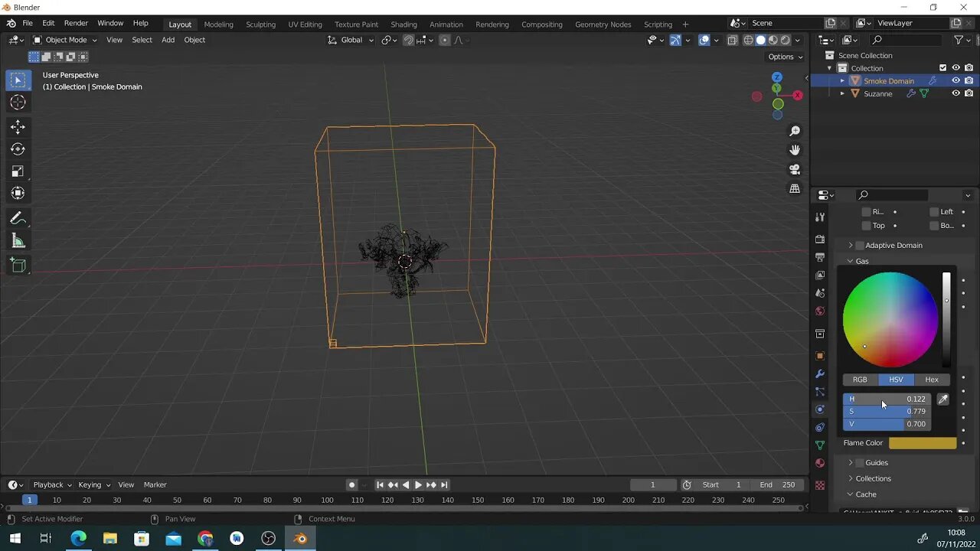Expand Smoke Domain in outliner
The height and width of the screenshot is (551, 980).
842,80
